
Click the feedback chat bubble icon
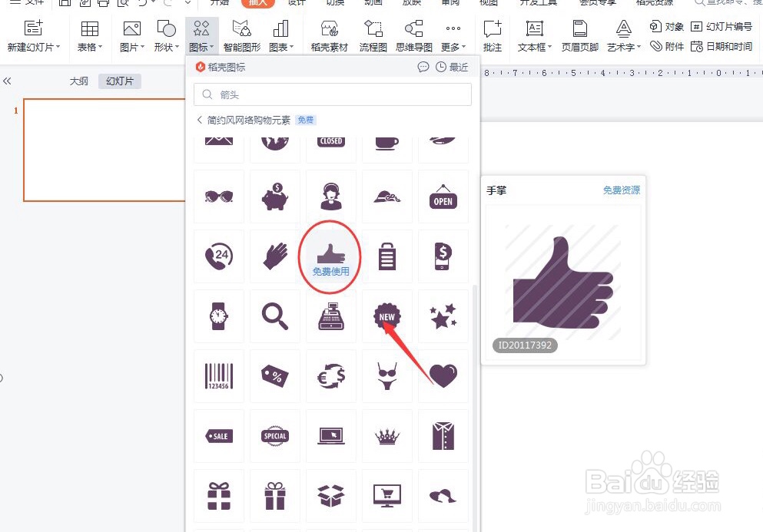423,67
